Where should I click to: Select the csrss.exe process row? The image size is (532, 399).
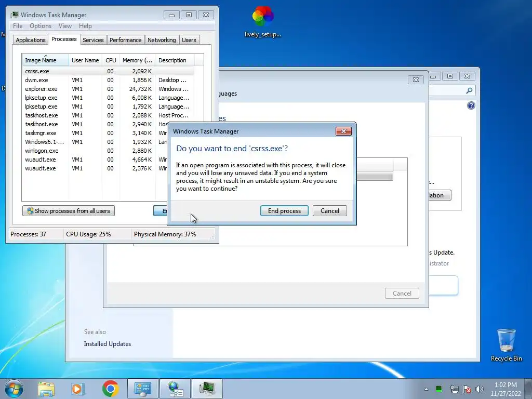tap(108, 71)
